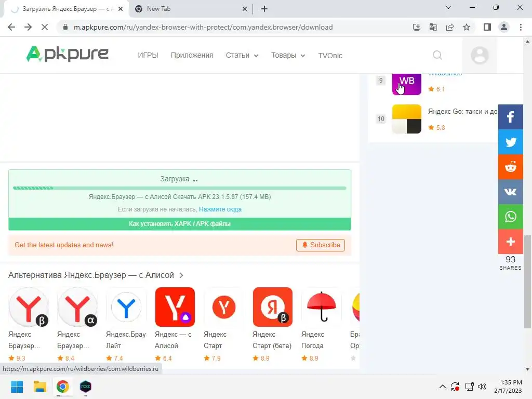Open Яндекс — с Алисой app icon

pyautogui.click(x=175, y=307)
